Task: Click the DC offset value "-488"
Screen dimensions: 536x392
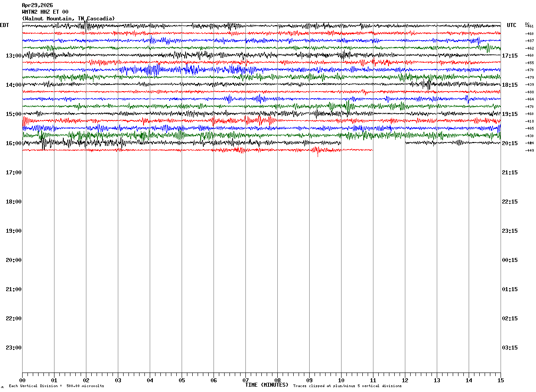Action: pyautogui.click(x=529, y=92)
